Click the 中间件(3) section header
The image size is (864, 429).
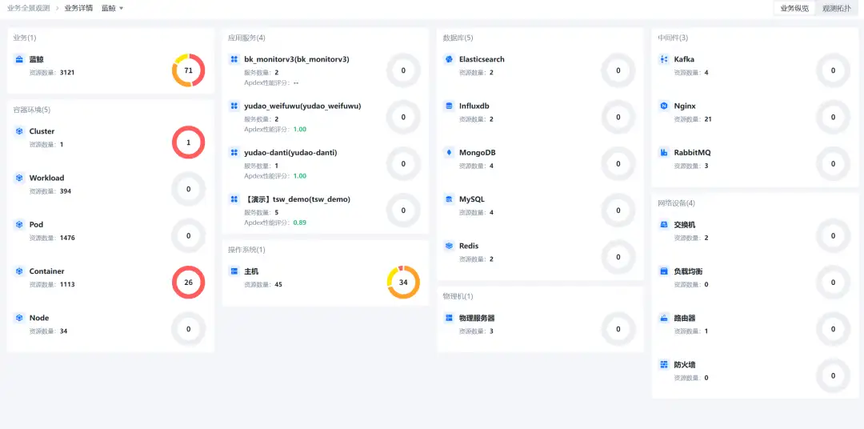click(673, 38)
